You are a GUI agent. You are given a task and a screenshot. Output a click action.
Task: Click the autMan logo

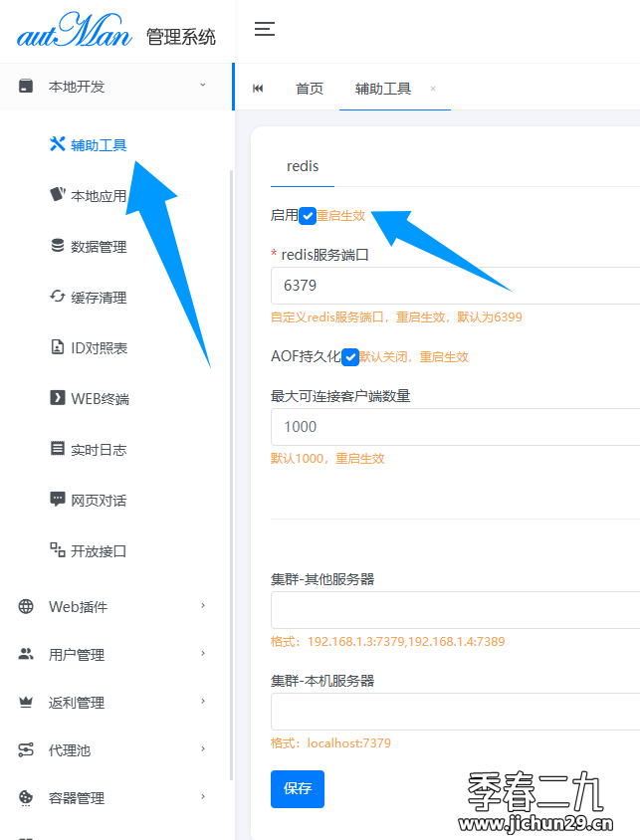coord(74,31)
